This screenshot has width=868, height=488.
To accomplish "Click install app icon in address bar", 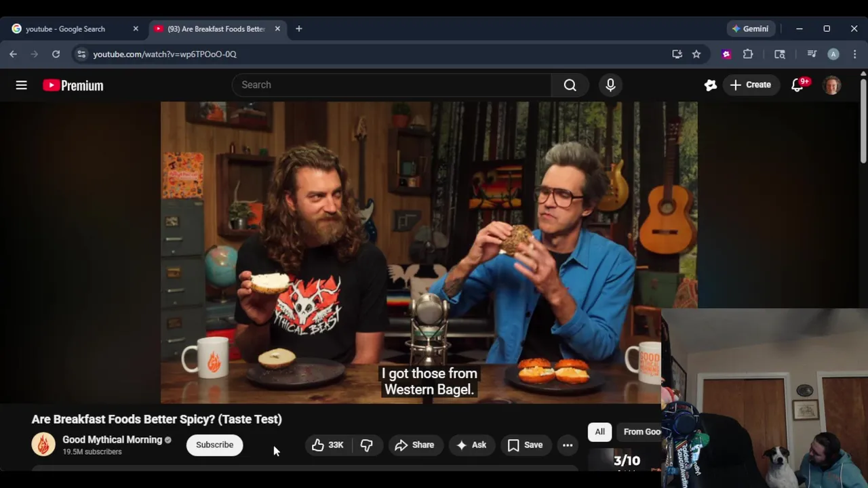I will 677,54.
